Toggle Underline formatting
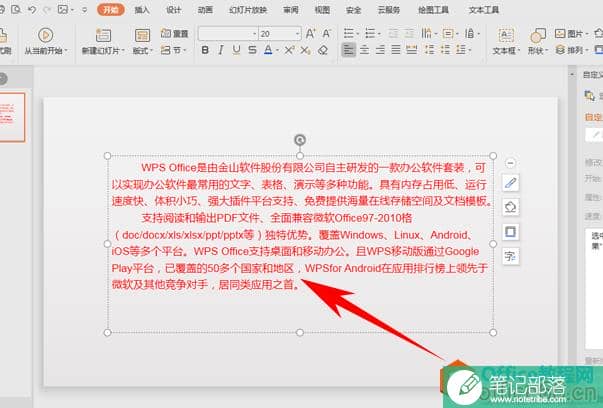This screenshot has width=603, height=408. (x=237, y=50)
